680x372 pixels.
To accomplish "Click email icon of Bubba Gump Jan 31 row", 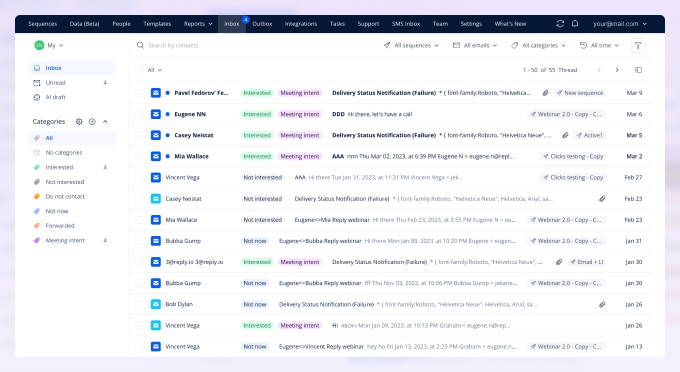I will (156, 241).
